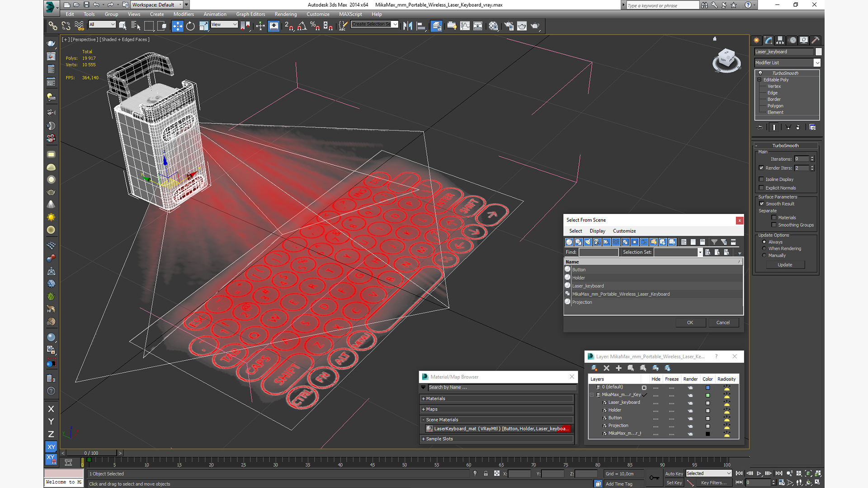Open the Material Editor icon
The image size is (868, 488).
pyautogui.click(x=493, y=26)
